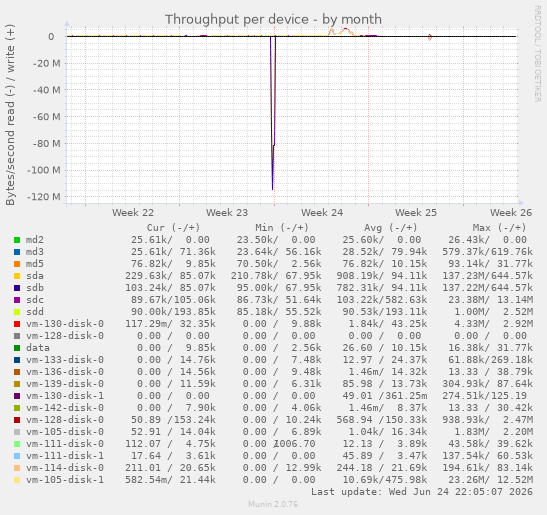The image size is (547, 515).
Task: Click the 'Week 25' x-axis label
Action: [416, 212]
